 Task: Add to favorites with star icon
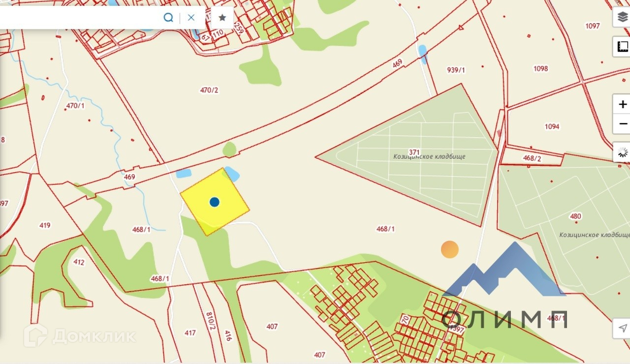[x=222, y=18]
